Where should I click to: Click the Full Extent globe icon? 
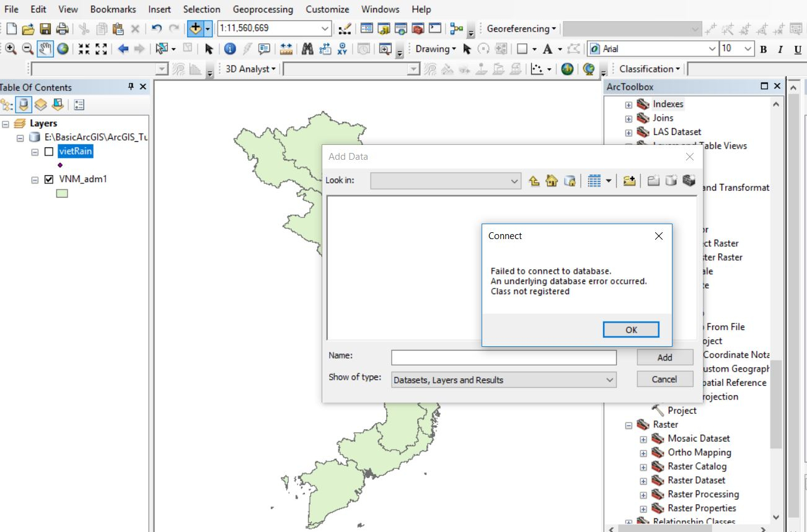tap(63, 49)
